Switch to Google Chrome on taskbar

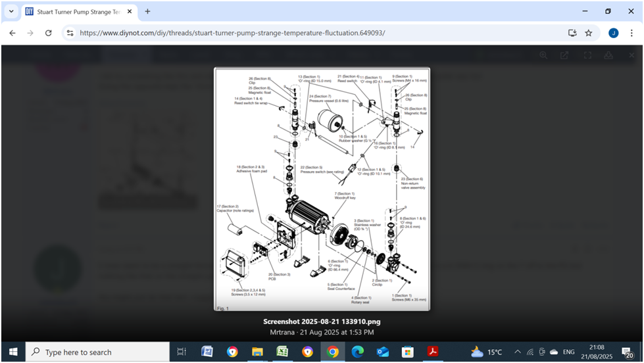pos(333,352)
